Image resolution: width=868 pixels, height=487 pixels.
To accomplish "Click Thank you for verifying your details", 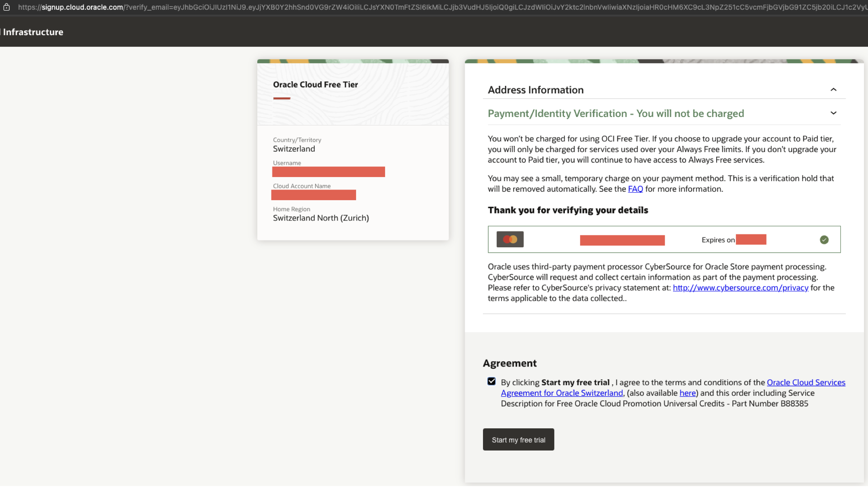I will click(x=568, y=210).
